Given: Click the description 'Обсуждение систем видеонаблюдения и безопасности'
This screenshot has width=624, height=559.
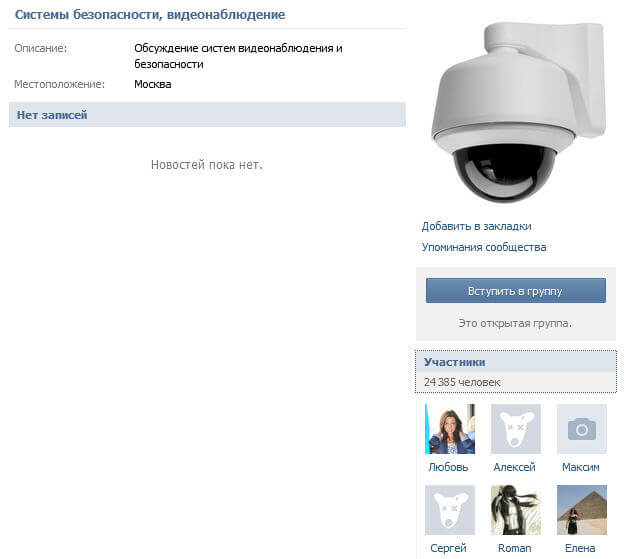Looking at the screenshot, I should coord(238,56).
